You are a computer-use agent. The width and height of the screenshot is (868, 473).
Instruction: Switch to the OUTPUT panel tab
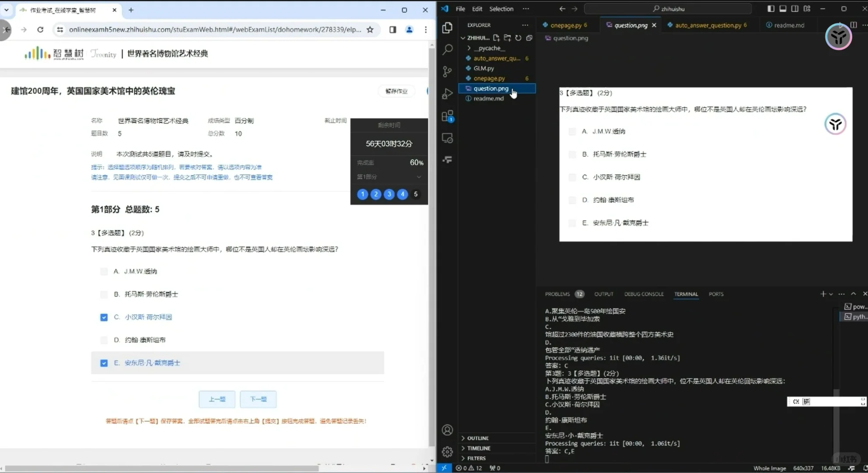[604, 294]
